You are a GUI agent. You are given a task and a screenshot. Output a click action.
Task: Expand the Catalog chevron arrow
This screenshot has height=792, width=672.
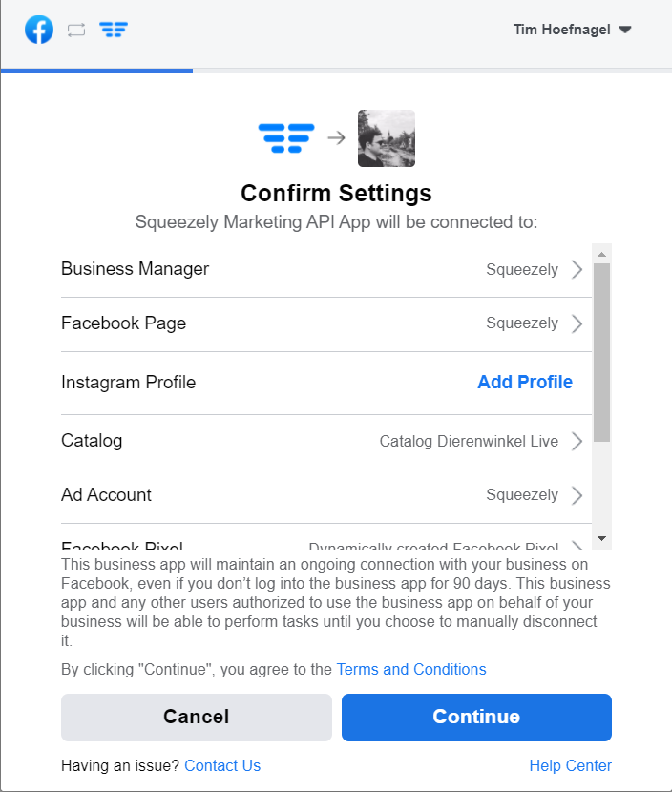(577, 441)
